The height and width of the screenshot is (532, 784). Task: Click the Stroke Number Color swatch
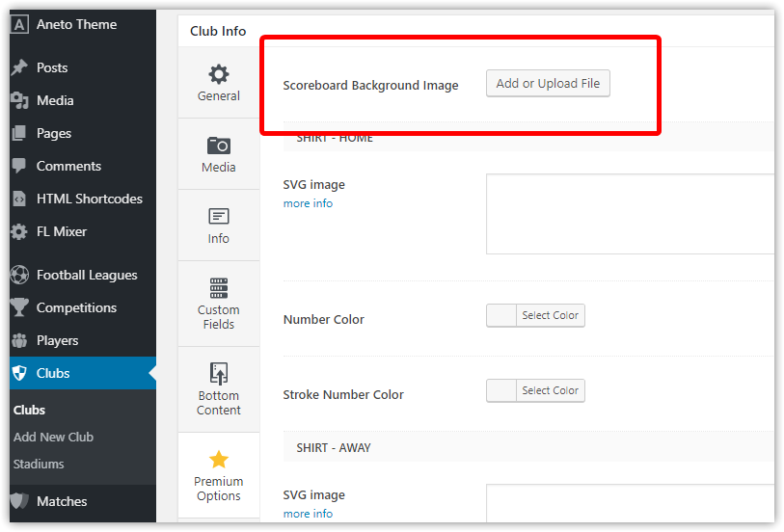click(x=501, y=390)
